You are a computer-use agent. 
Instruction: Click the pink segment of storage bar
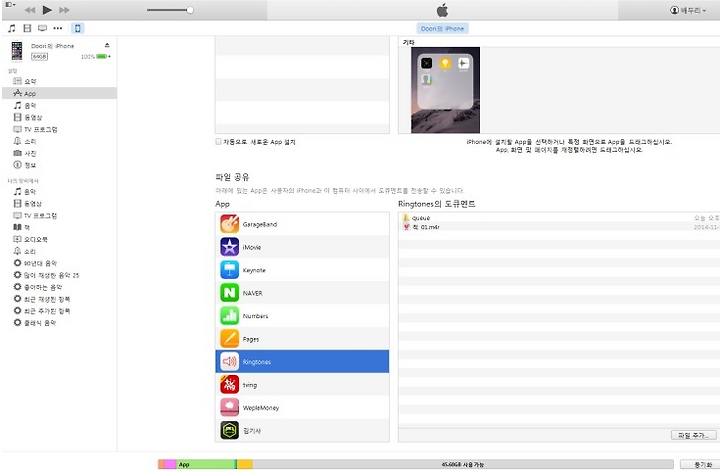pyautogui.click(x=170, y=465)
